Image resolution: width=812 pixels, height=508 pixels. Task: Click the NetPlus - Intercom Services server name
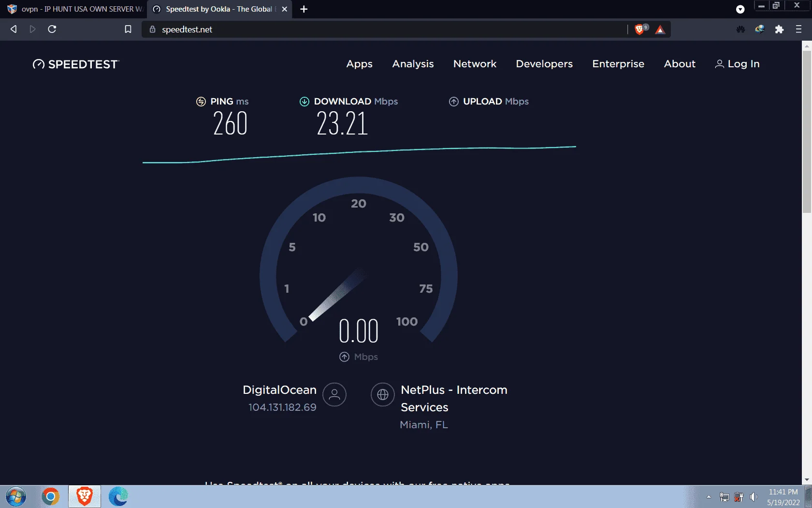click(454, 399)
